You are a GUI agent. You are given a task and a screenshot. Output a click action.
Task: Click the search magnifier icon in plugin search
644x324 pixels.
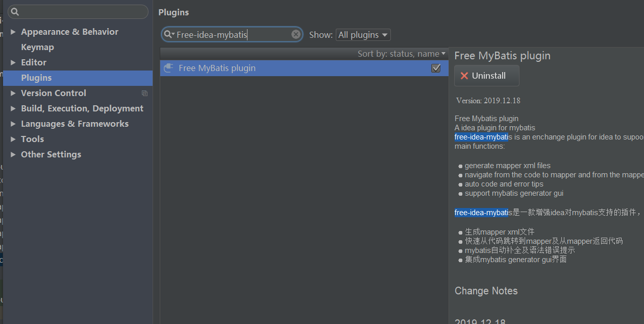click(168, 35)
